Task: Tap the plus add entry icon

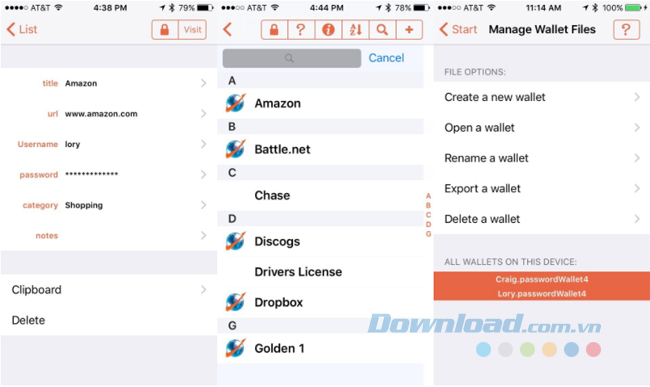Action: pyautogui.click(x=409, y=29)
